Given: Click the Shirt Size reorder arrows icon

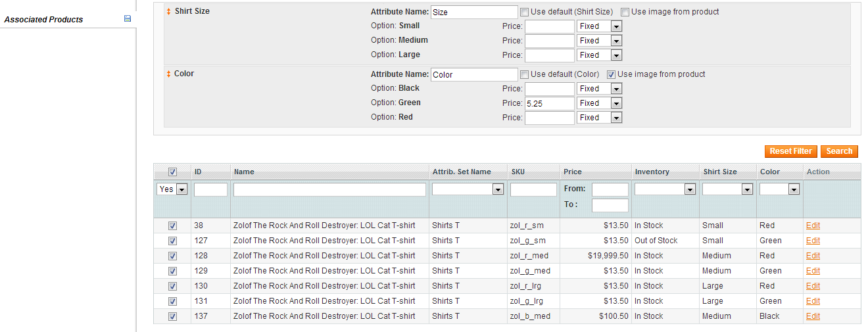Looking at the screenshot, I should [x=169, y=12].
